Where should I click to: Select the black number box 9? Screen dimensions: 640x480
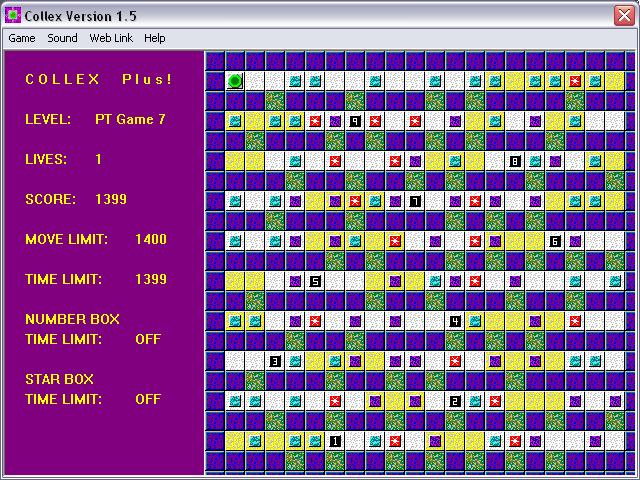(355, 121)
